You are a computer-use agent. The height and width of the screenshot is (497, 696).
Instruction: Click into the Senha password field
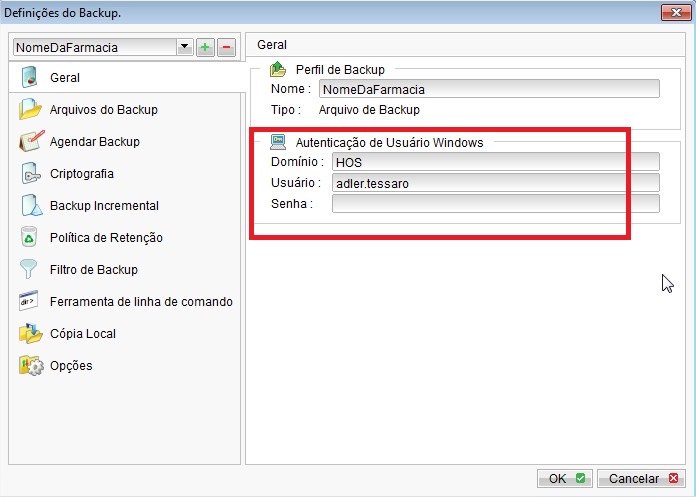[x=495, y=204]
